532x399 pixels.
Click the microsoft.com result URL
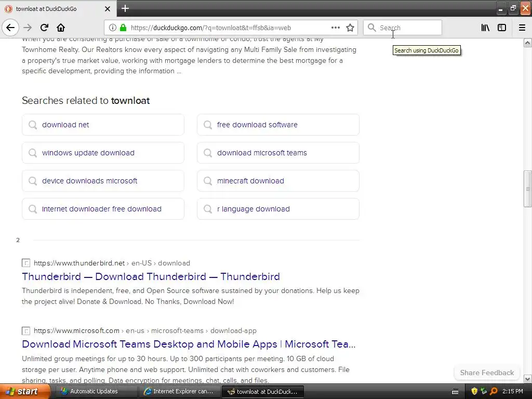[145, 330]
